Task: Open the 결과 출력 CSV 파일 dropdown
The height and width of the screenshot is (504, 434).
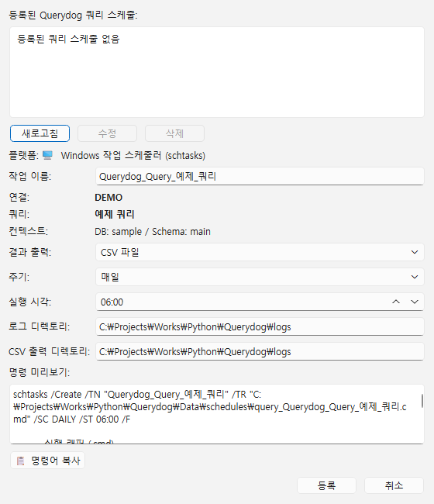Action: [260, 252]
